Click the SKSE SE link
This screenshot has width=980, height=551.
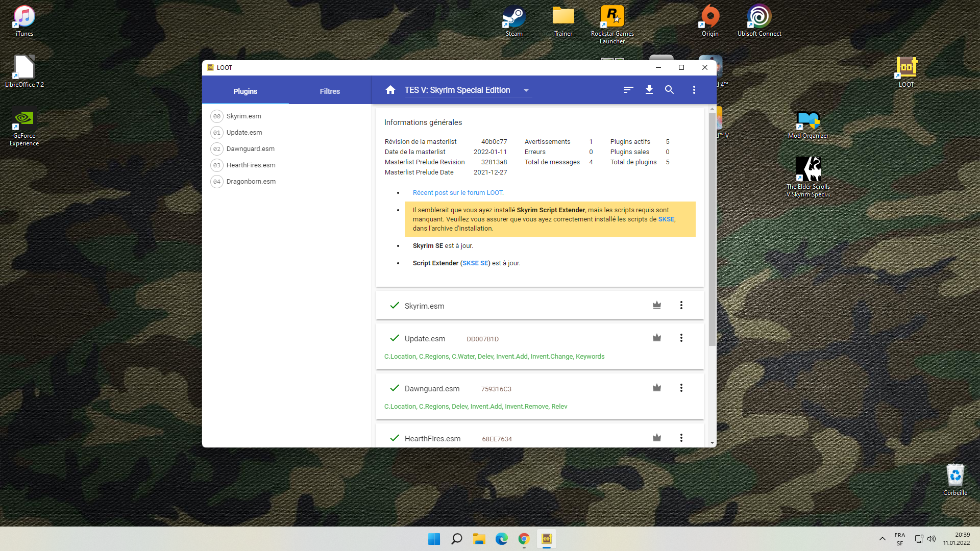point(475,263)
